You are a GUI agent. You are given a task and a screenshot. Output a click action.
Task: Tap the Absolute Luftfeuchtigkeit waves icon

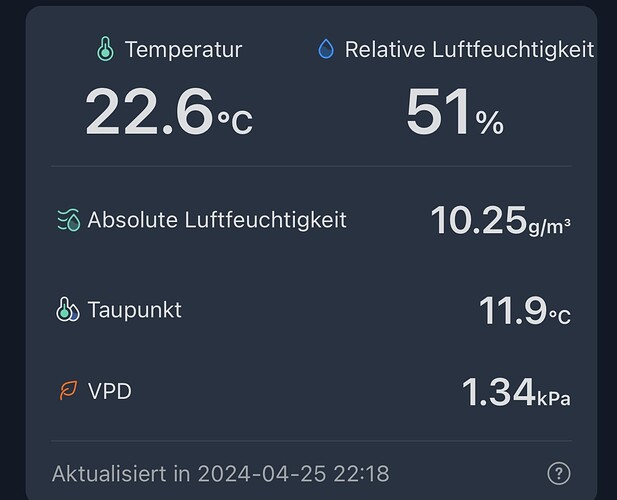point(68,220)
